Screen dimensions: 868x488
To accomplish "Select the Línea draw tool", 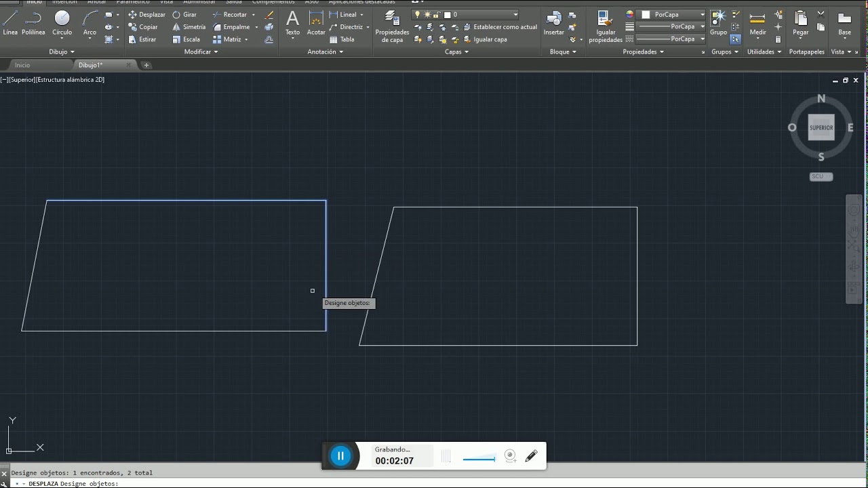I will (10, 23).
